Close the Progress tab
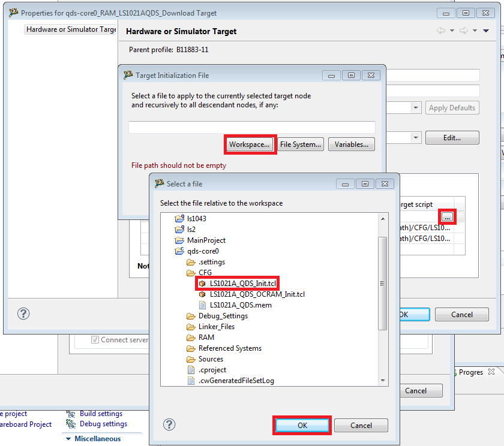504x446 pixels. [491, 372]
